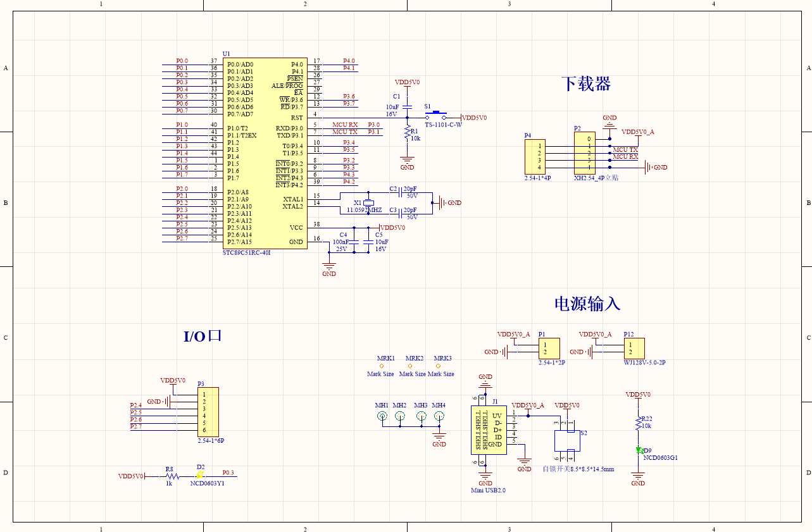Image resolution: width=812 pixels, height=532 pixels.
Task: Select the 电源输入 section title text
Action: pos(587,304)
